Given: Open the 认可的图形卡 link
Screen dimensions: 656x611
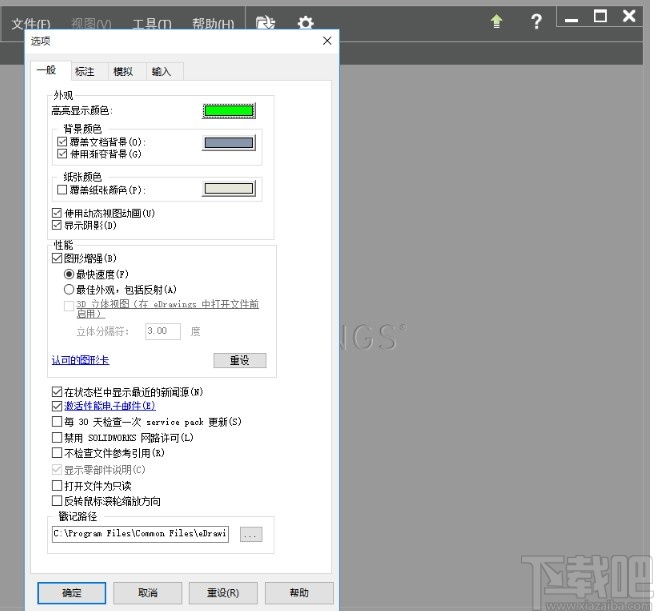Looking at the screenshot, I should [80, 360].
